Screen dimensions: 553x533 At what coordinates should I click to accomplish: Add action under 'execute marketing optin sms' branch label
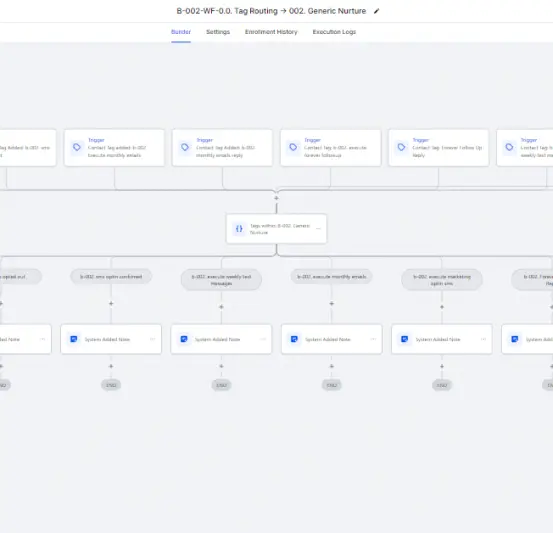(x=442, y=307)
